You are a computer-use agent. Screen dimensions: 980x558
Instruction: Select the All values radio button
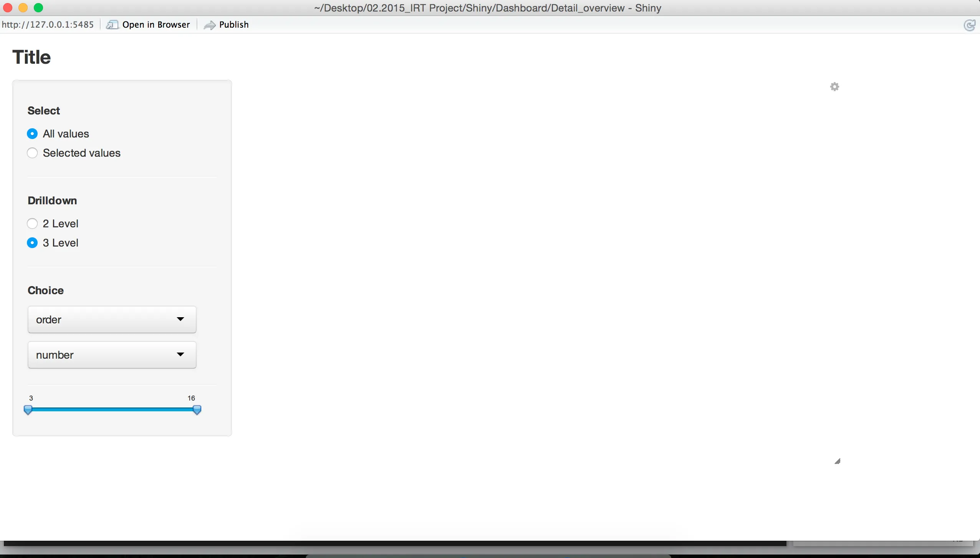pos(31,133)
